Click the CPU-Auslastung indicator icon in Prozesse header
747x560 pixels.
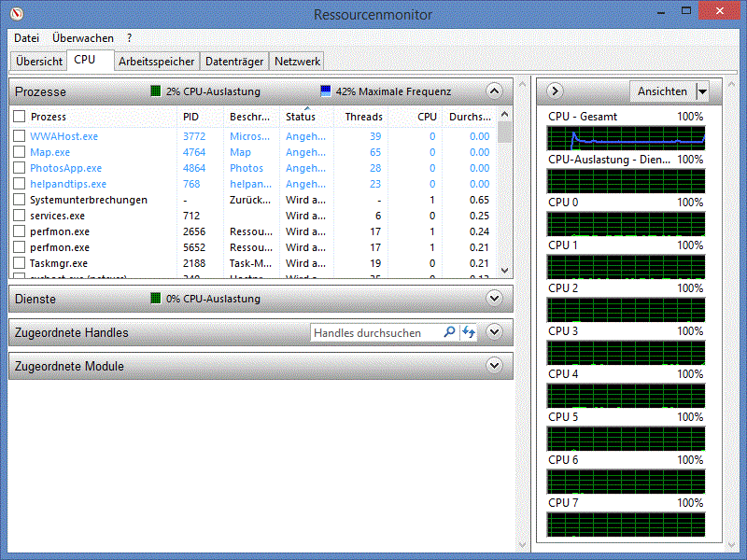click(156, 91)
